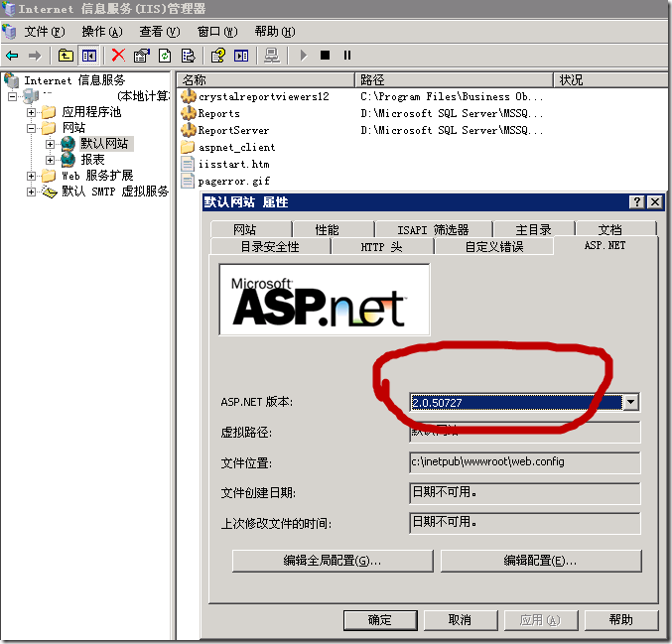Switch to the HTTP 头 tab
This screenshot has width=672, height=644.
coord(383,246)
